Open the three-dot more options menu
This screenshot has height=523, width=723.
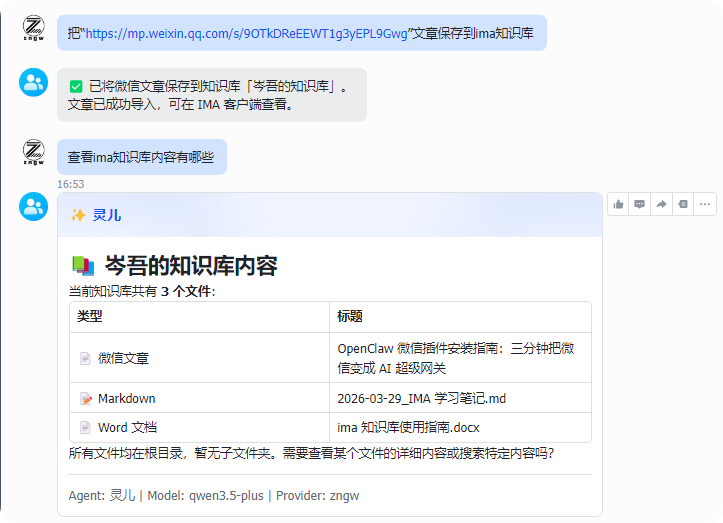[x=705, y=204]
